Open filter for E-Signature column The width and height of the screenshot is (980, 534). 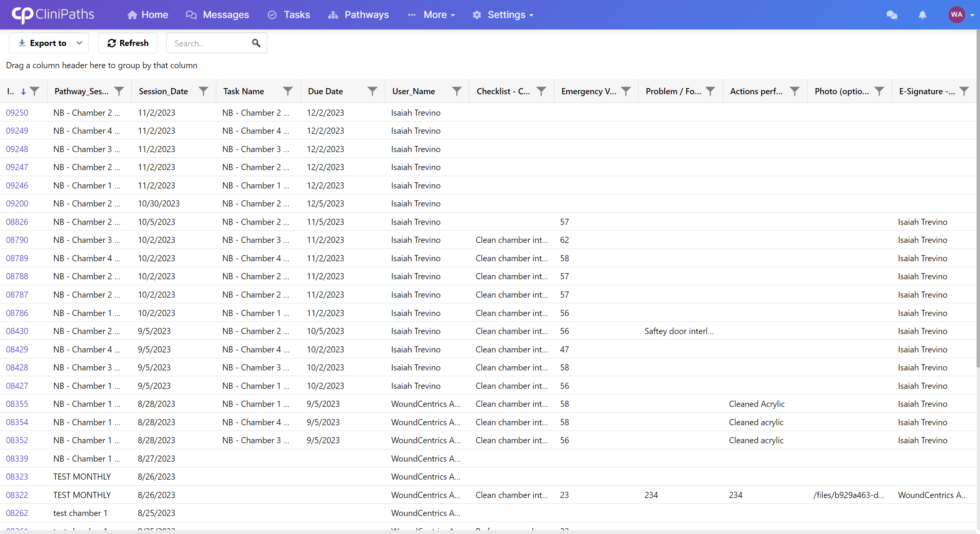(964, 91)
